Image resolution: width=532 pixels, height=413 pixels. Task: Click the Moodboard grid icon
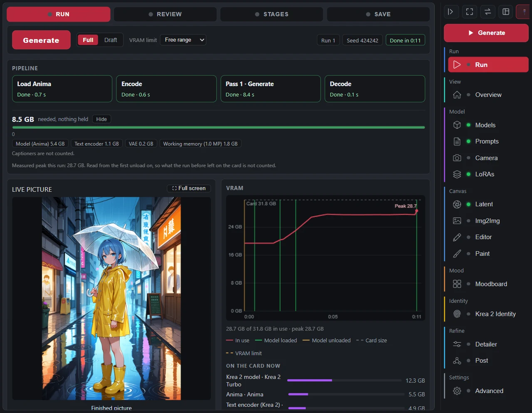point(457,284)
